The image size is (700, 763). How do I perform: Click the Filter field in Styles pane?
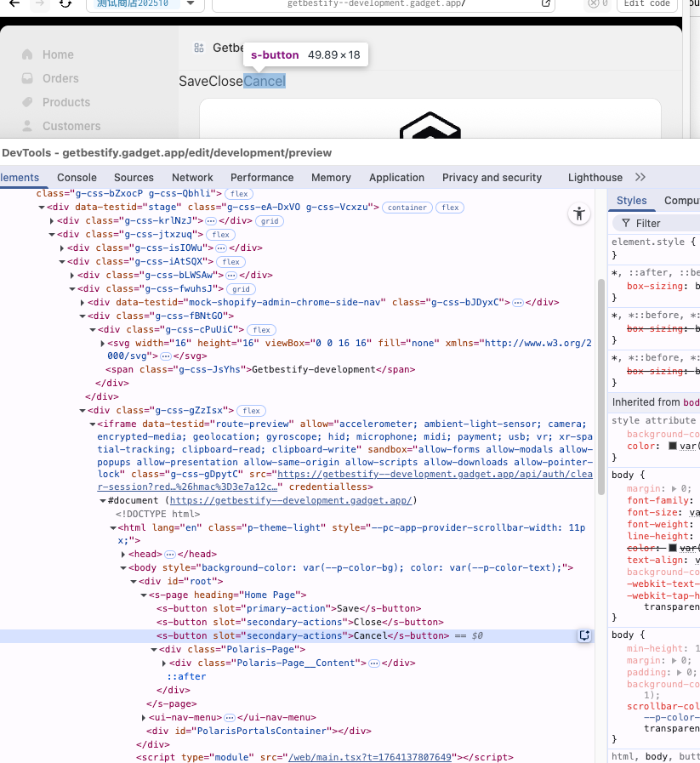648,223
